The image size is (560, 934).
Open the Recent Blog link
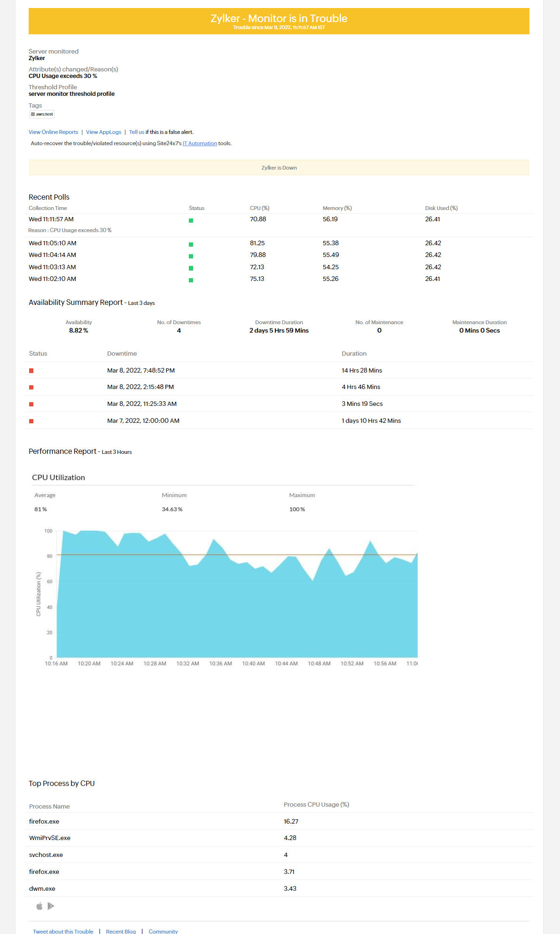coord(121,931)
